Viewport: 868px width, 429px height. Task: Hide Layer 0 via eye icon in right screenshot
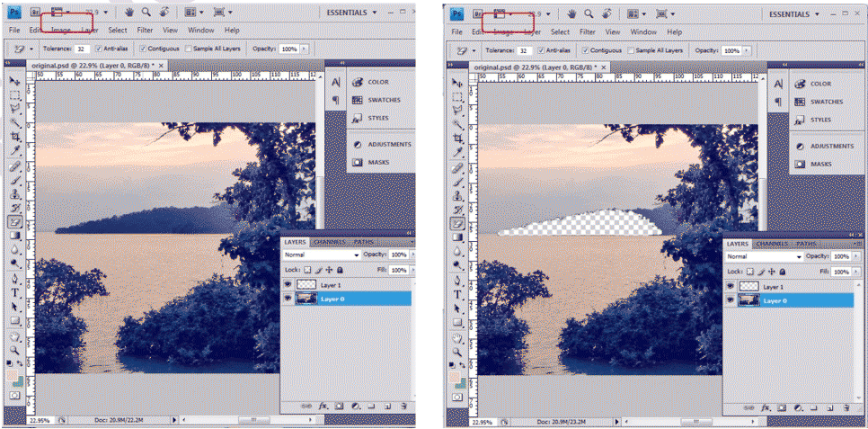point(731,299)
